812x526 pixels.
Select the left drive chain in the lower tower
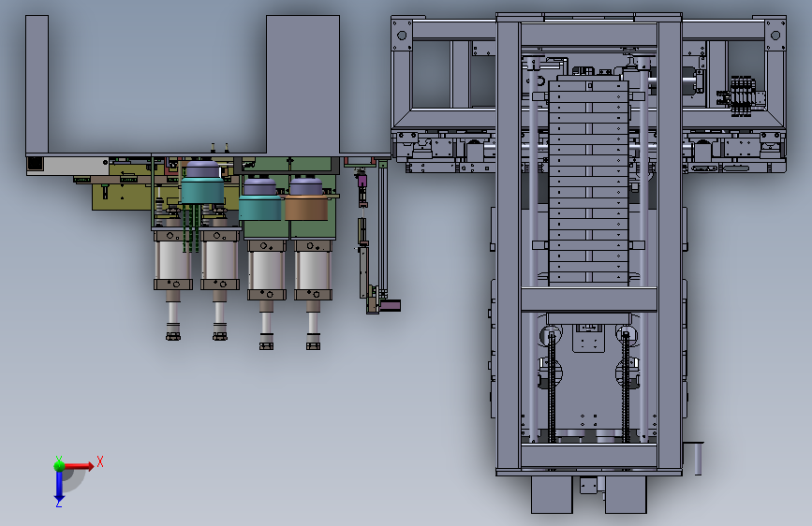(x=552, y=386)
